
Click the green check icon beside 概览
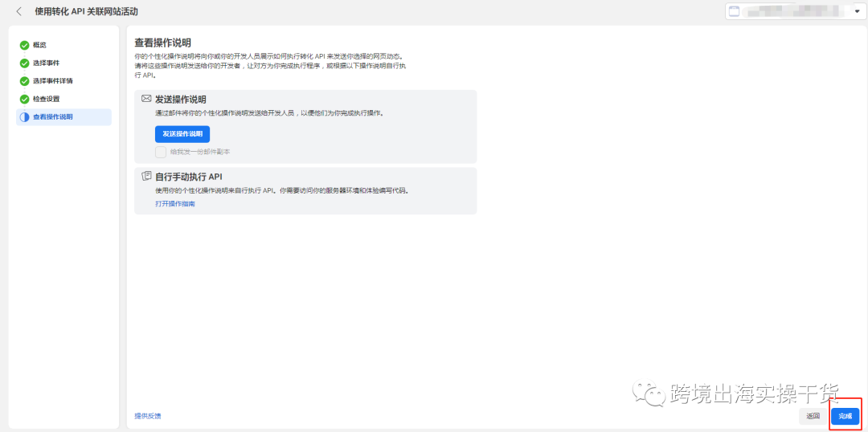click(x=24, y=45)
